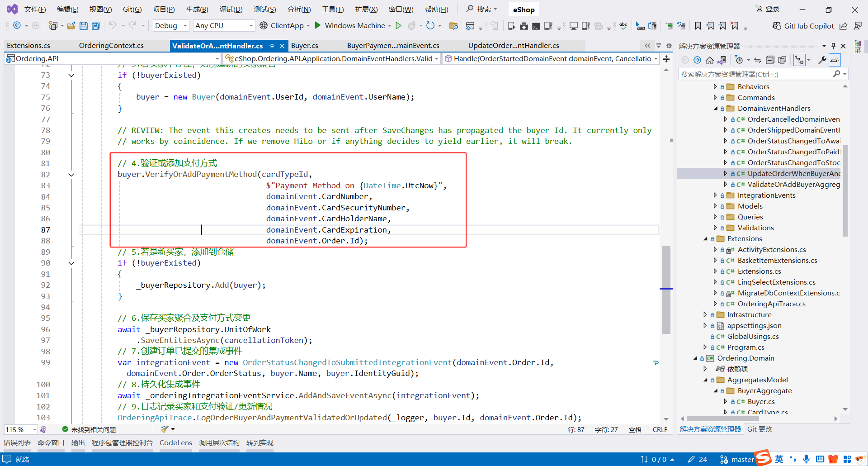The height and width of the screenshot is (466, 868).
Task: Click the Undo arrow icon
Action: point(113,25)
